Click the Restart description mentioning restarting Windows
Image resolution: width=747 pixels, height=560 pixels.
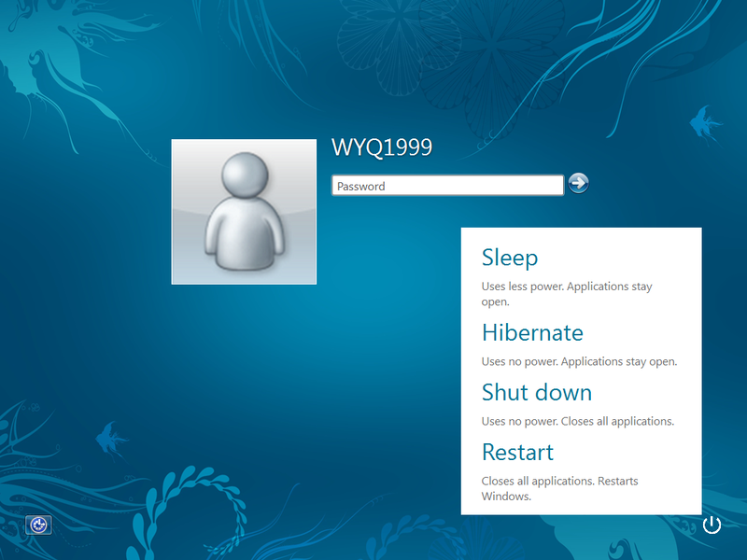[559, 488]
